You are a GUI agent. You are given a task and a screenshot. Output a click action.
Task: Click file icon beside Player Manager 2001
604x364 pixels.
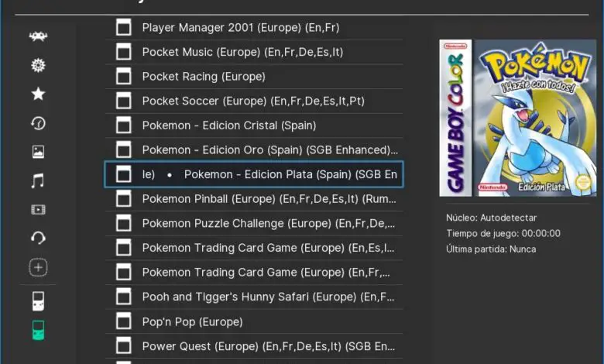(124, 27)
